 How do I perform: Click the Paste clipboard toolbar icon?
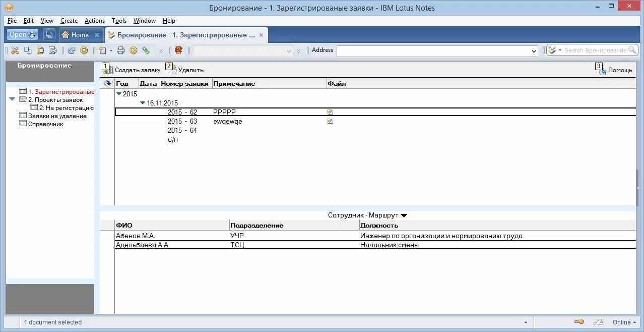click(40, 50)
